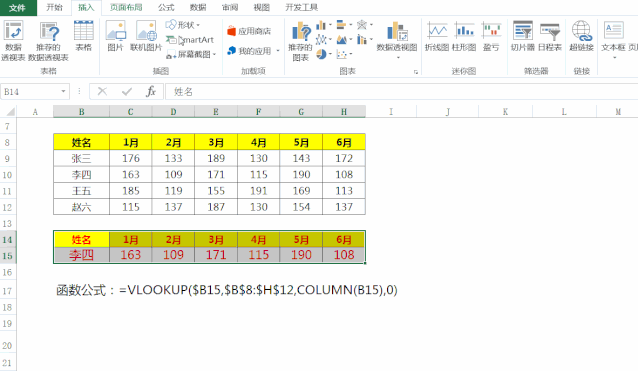Expand the PivotChart (数据透视图) dropdown arrow

(x=398, y=58)
